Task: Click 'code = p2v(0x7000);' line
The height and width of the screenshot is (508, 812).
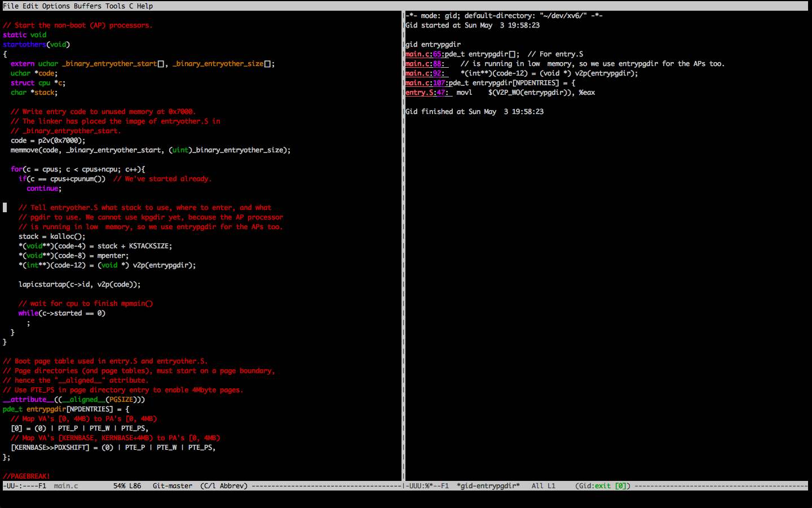Action: coord(48,141)
